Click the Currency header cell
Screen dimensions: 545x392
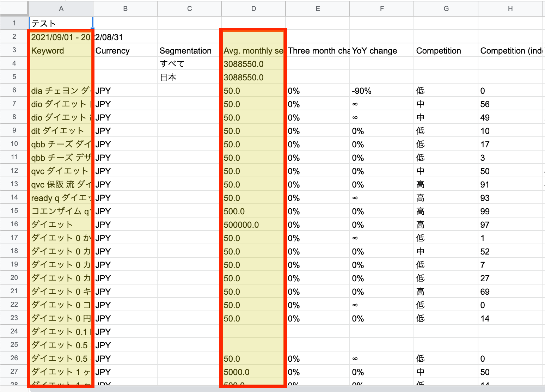point(125,50)
